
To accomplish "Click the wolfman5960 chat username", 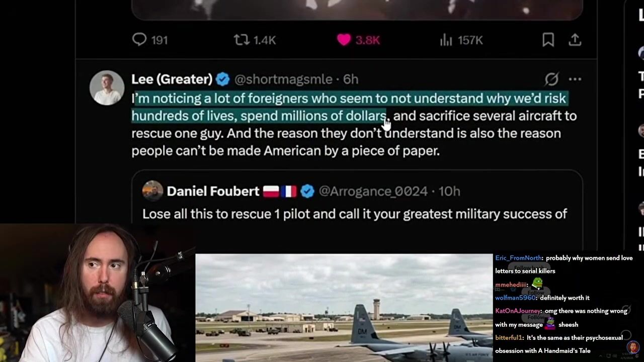I will click(x=515, y=298).
